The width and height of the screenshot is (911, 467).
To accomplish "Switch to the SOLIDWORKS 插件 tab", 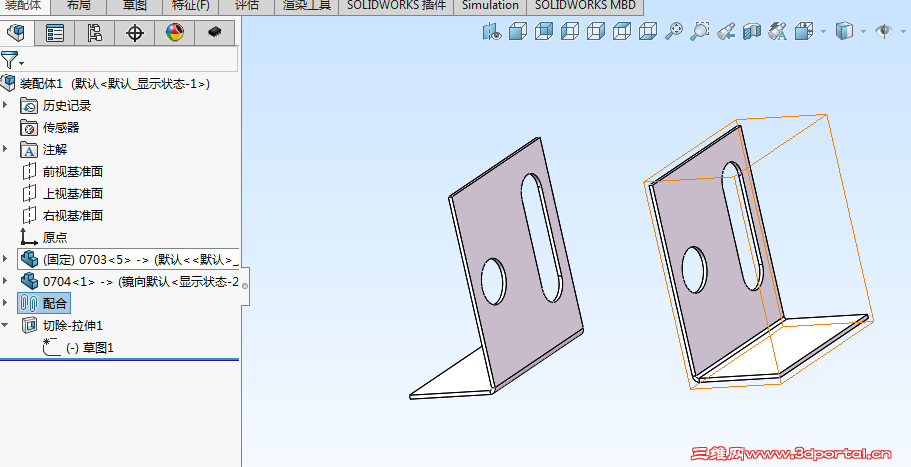I will [396, 6].
